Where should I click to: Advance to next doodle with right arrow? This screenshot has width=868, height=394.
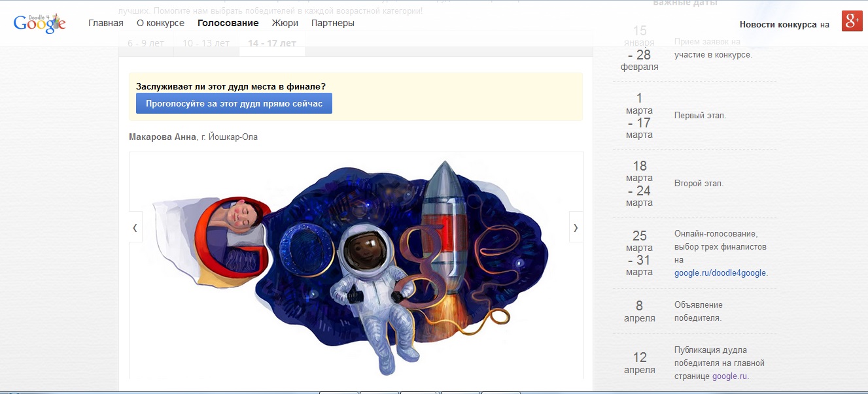pos(576,227)
